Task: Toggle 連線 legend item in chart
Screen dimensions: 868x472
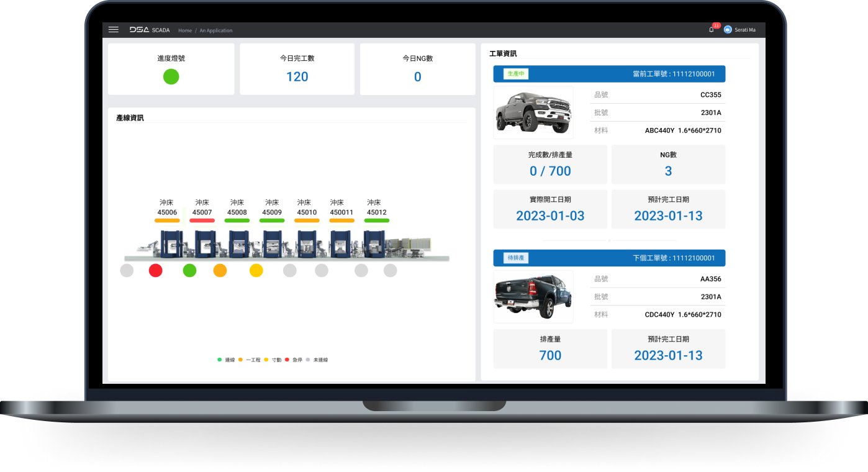Action: pos(226,360)
